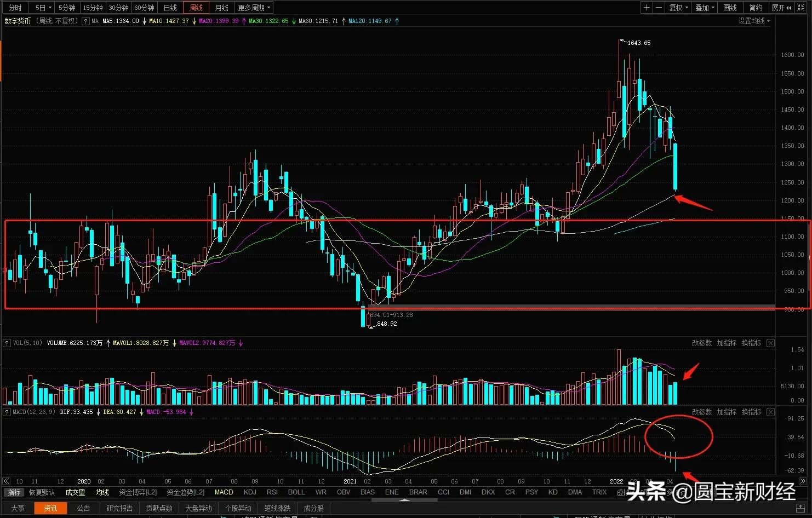This screenshot has height=518, width=812.
Task: Open the 复权 dropdown
Action: point(678,8)
